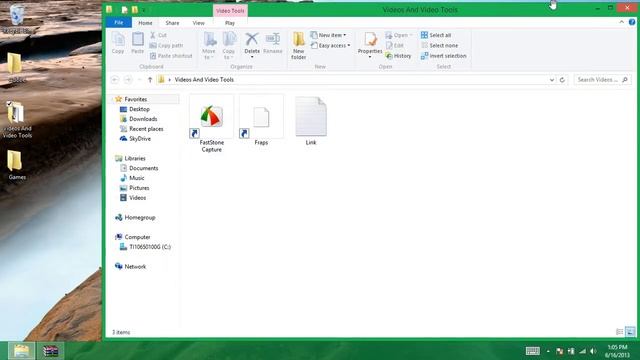Refresh the folder view
The height and width of the screenshot is (360, 640).
562,80
